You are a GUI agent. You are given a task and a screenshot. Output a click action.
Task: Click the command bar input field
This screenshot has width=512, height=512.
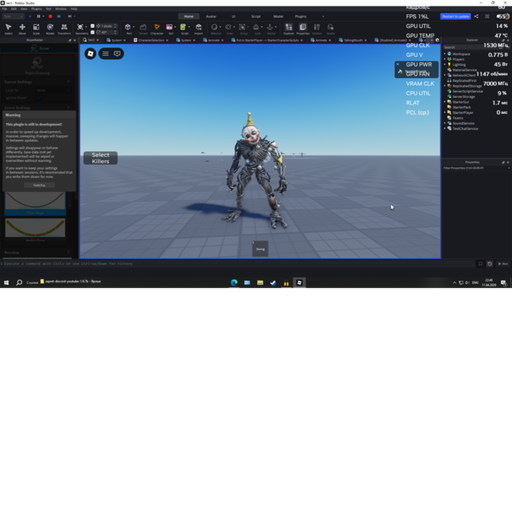pyautogui.click(x=237, y=264)
